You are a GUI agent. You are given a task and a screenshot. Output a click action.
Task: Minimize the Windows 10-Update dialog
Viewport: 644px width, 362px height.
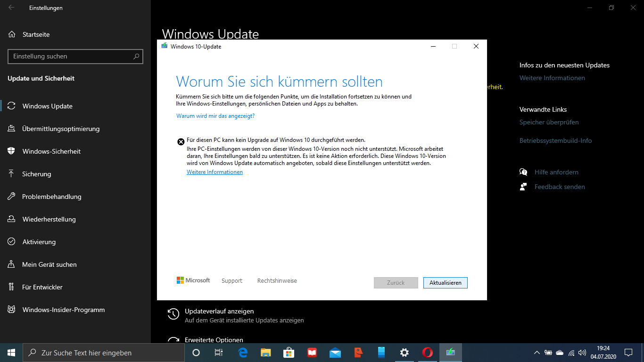(433, 46)
